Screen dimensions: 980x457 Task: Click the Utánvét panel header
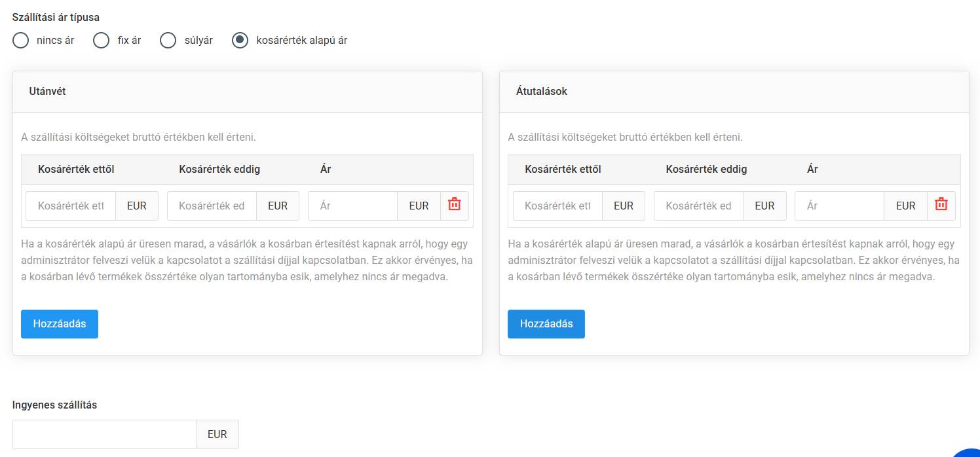(248, 92)
